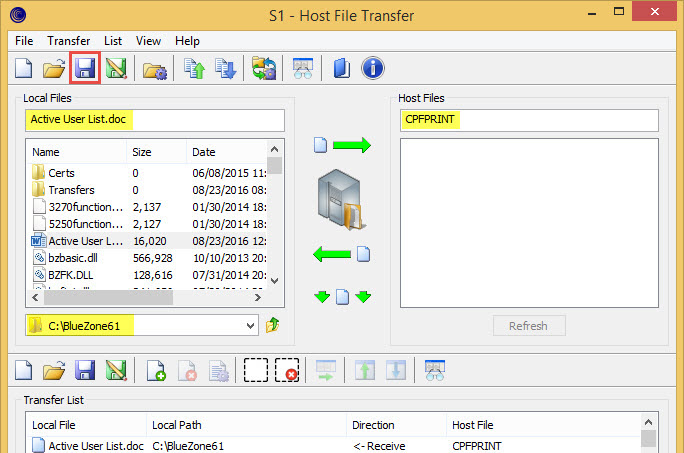Click the dashed Select All square icon

256,370
